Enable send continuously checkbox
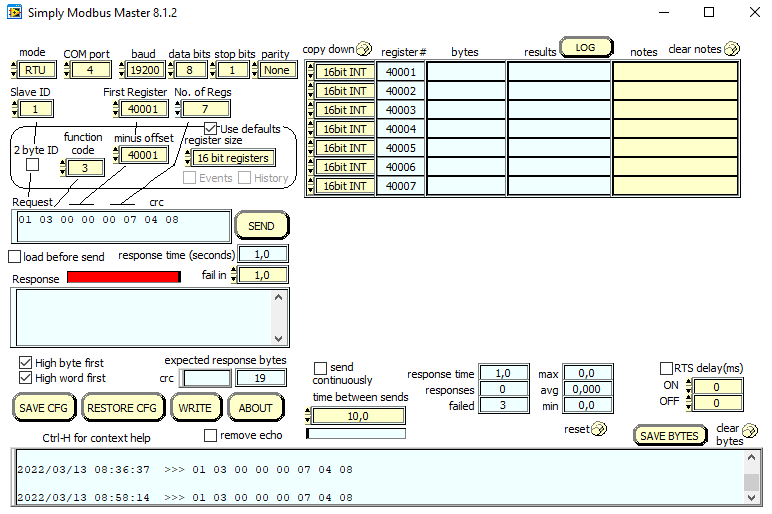Image resolution: width=772 pixels, height=514 pixels. coord(321,368)
